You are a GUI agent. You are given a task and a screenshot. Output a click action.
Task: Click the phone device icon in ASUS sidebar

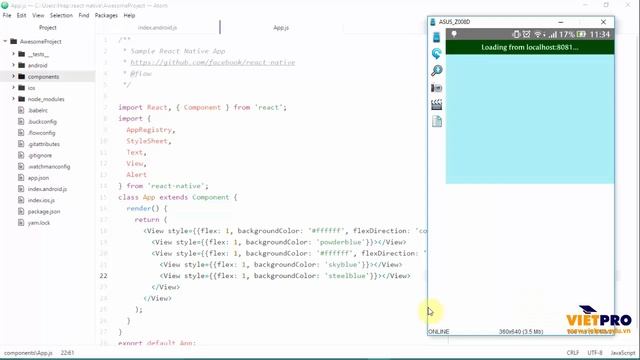tap(436, 37)
